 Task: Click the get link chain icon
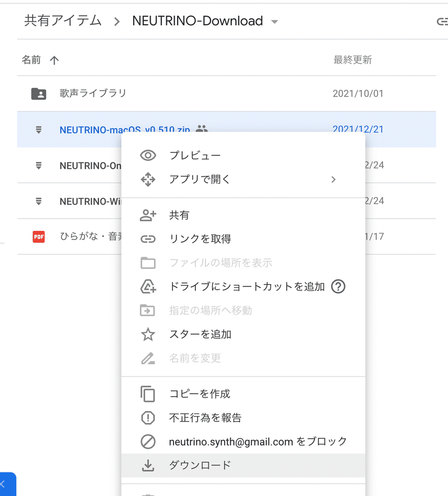(x=148, y=239)
